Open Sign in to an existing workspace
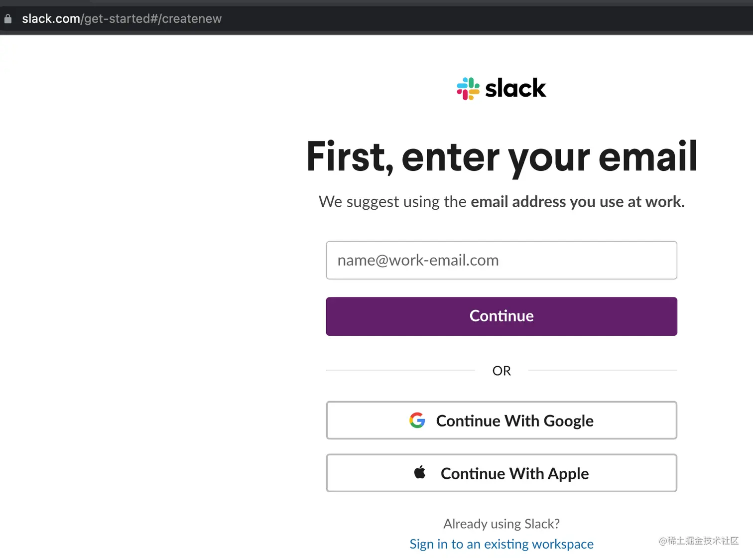Viewport: 753px width, 560px height. [x=502, y=544]
